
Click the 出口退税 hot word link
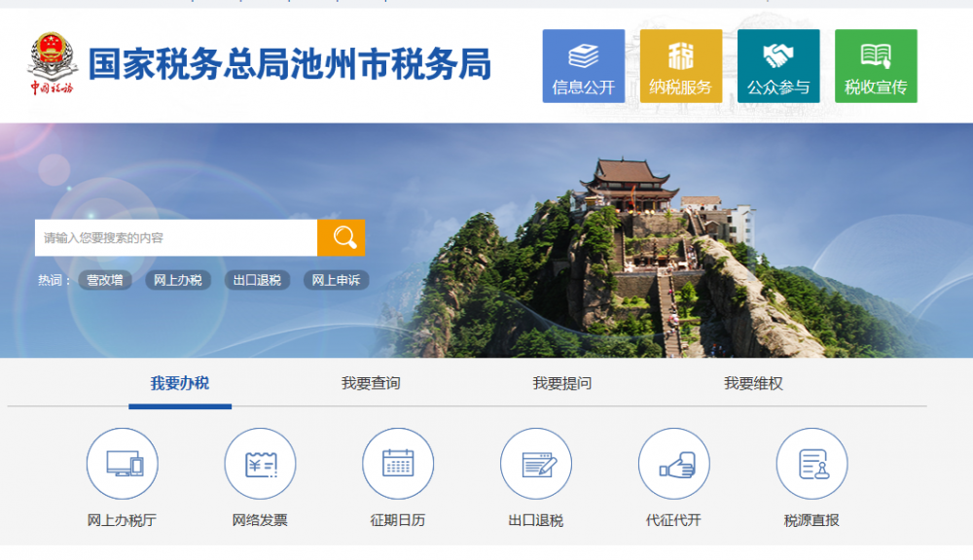click(256, 280)
